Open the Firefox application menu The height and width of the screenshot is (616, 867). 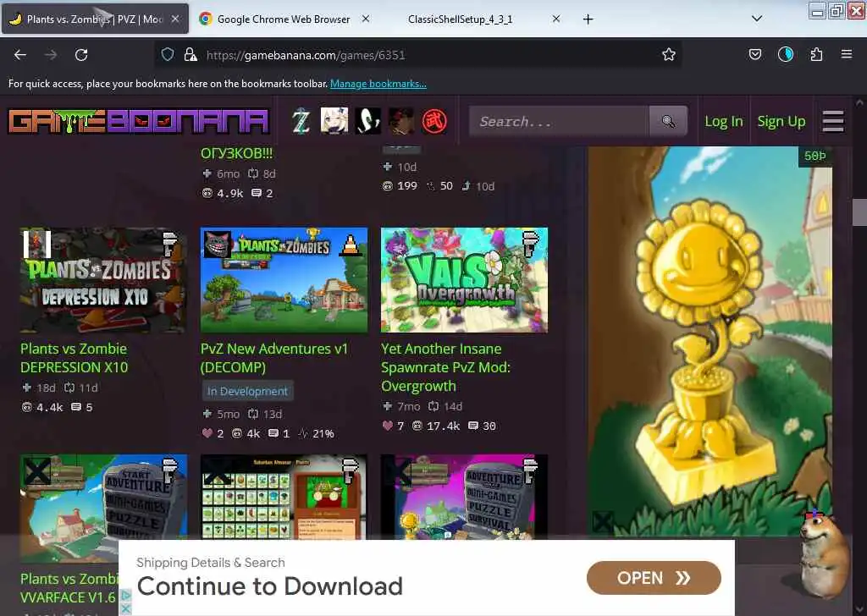tap(846, 54)
